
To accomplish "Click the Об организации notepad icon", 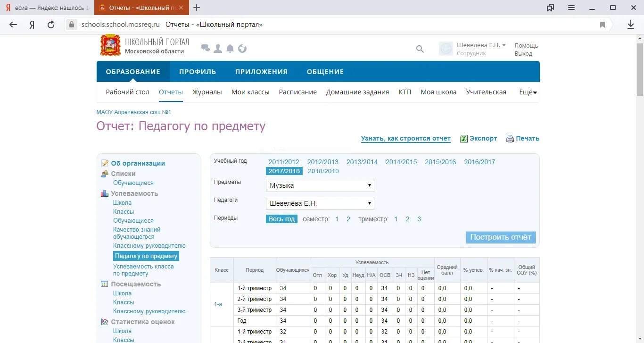I will pyautogui.click(x=105, y=163).
